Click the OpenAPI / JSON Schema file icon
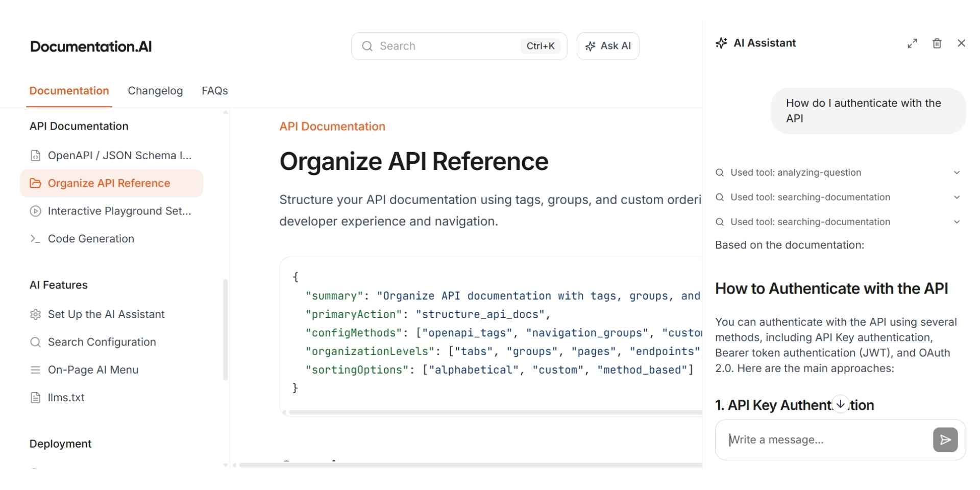The width and height of the screenshot is (980, 490). [35, 156]
